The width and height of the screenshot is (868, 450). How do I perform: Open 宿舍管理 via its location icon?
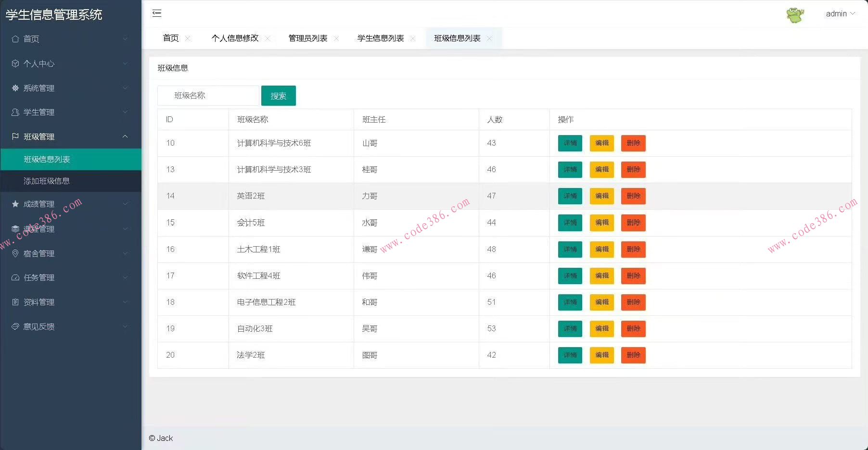(15, 253)
